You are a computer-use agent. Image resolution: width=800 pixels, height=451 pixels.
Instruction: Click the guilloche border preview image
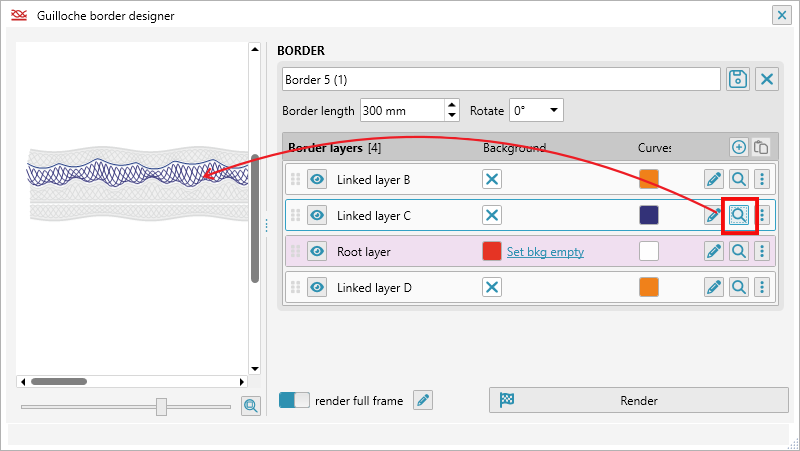[x=138, y=185]
